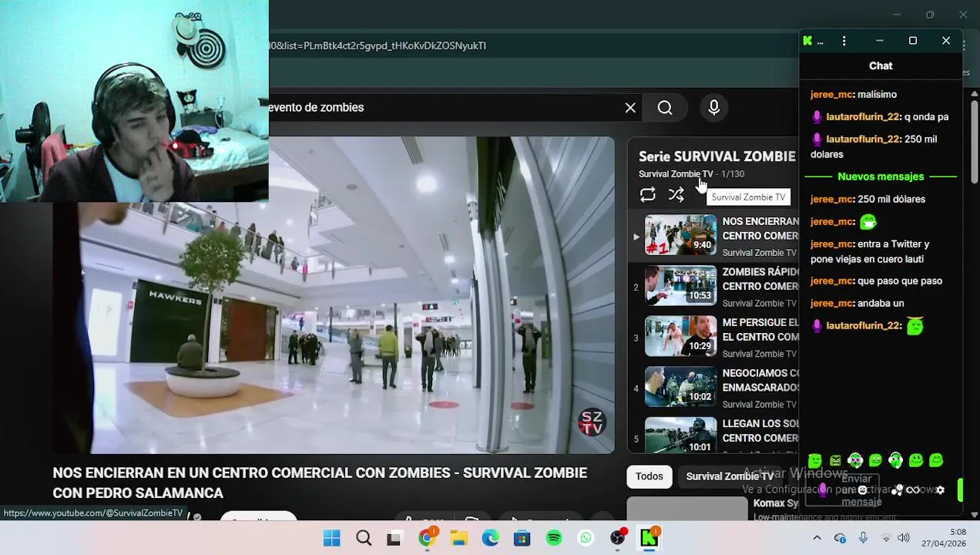Toggle playlist shuffle button
This screenshot has width=980, height=555.
(x=676, y=195)
